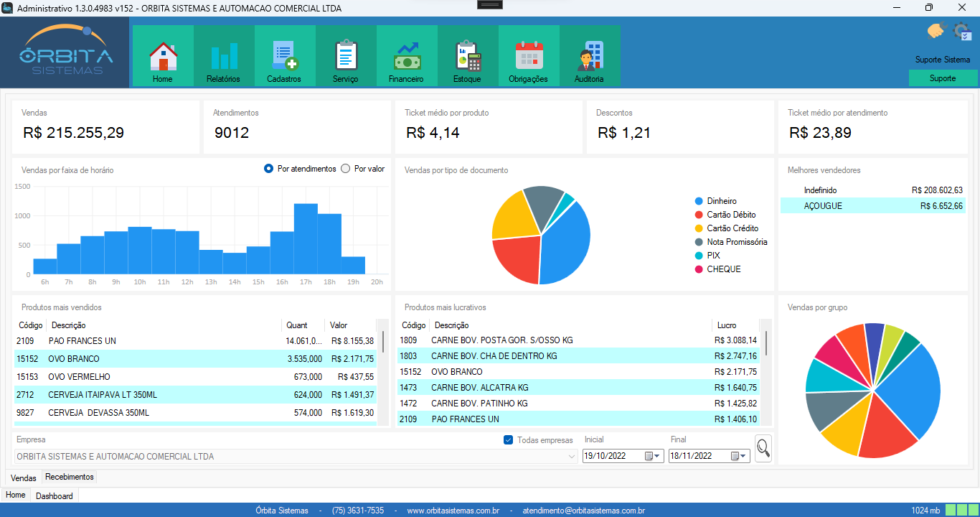Select the Cadastros icon
The width and height of the screenshot is (980, 517).
click(285, 55)
